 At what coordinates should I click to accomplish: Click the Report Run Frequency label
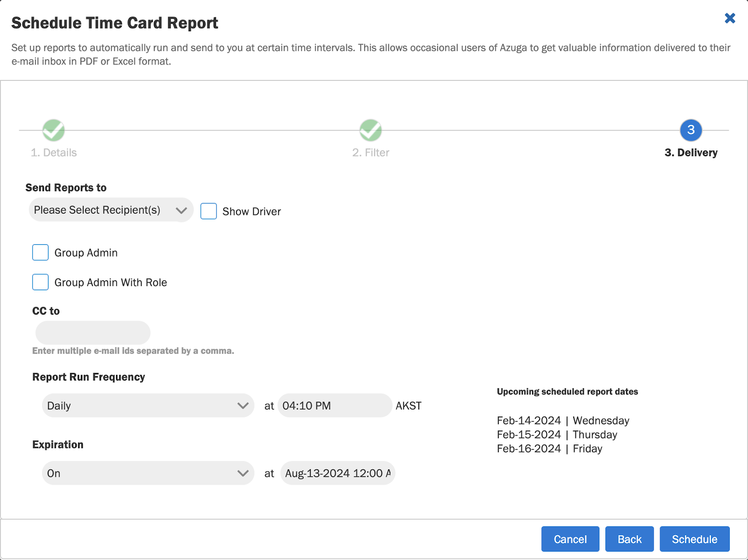[88, 377]
